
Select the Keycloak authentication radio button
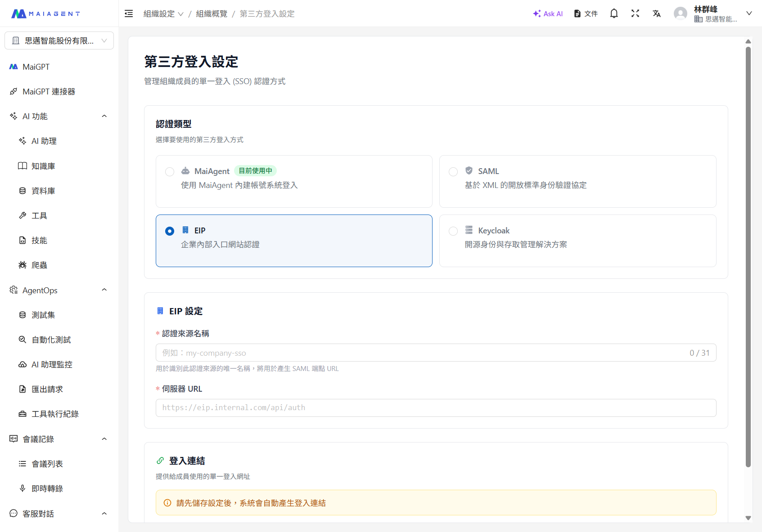coord(453,231)
